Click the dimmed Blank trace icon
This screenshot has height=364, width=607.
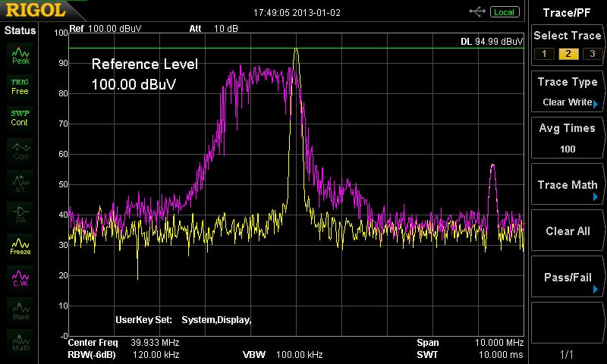point(20,311)
